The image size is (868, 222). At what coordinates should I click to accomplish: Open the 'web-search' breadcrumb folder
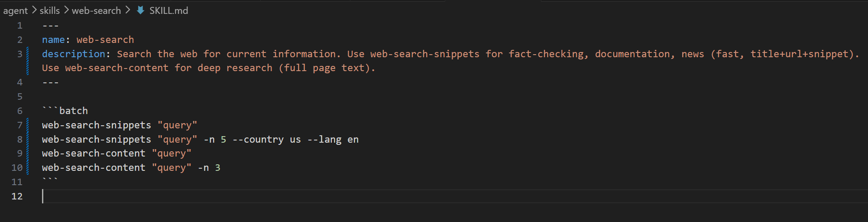[96, 10]
